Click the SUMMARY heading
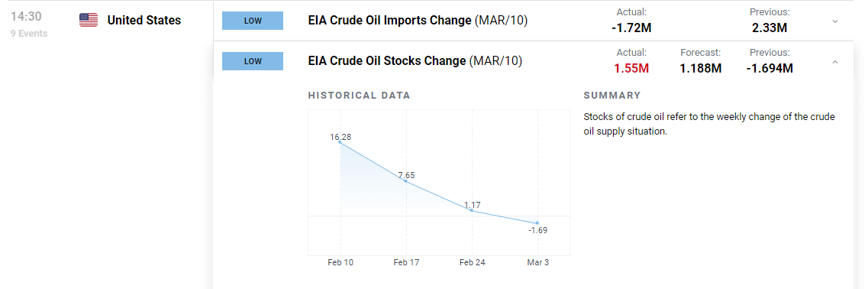Image resolution: width=868 pixels, height=289 pixels. click(x=612, y=96)
